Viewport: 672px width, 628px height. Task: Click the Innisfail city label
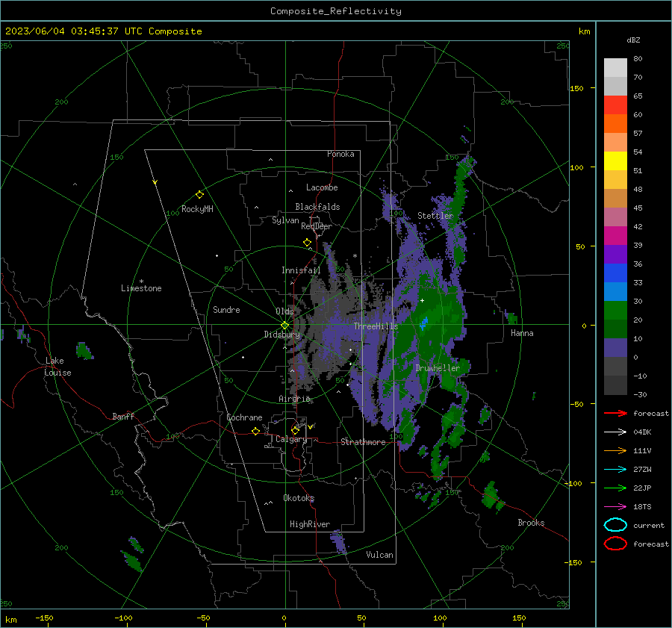click(301, 270)
